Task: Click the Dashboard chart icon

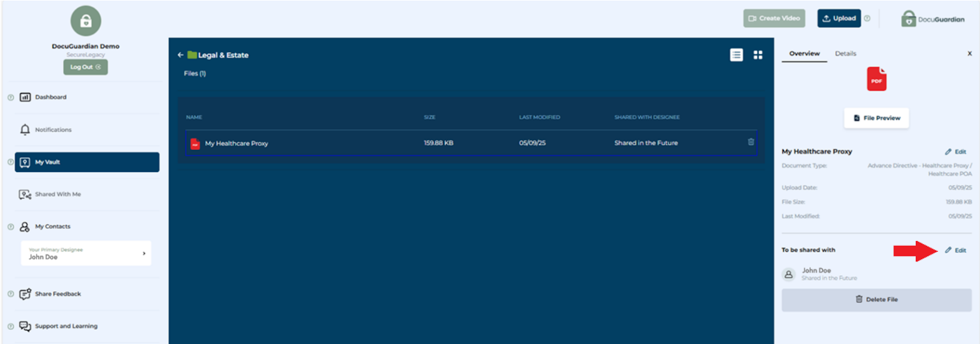Action: (25, 97)
